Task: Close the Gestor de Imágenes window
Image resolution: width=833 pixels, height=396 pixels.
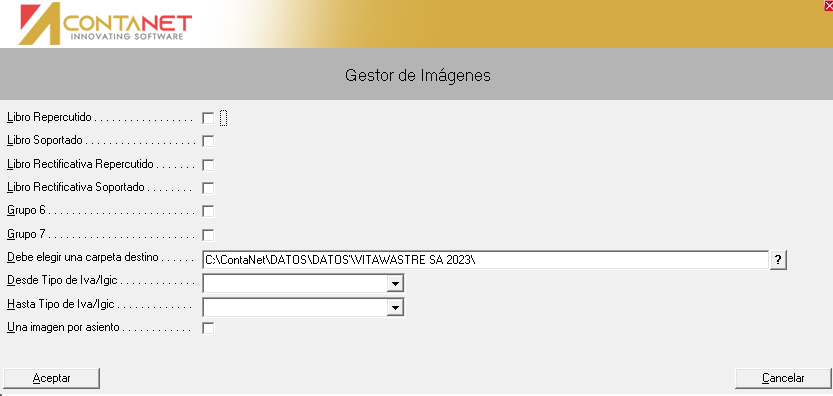Action: pos(828,5)
